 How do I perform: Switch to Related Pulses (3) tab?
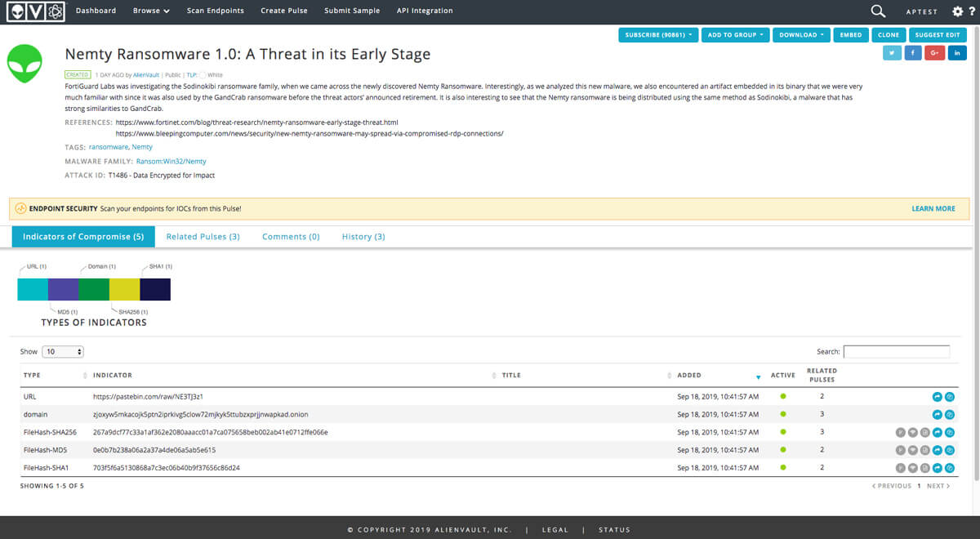[x=203, y=237]
